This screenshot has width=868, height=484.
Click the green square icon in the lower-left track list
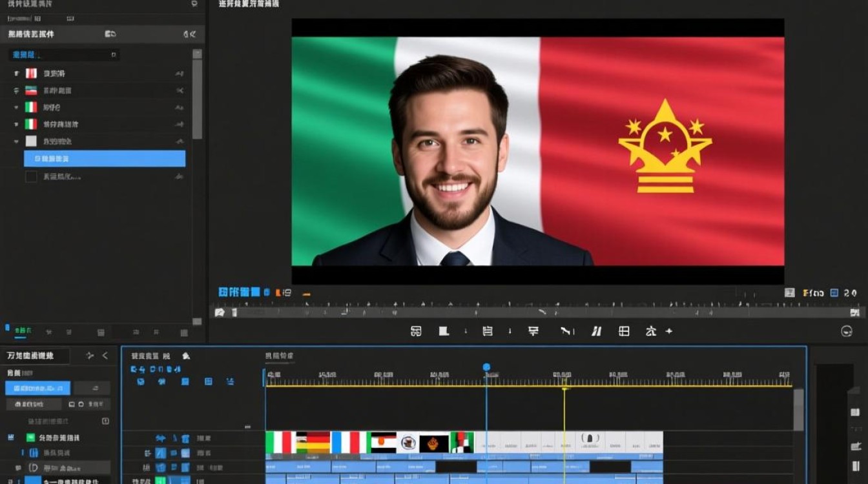(30, 438)
